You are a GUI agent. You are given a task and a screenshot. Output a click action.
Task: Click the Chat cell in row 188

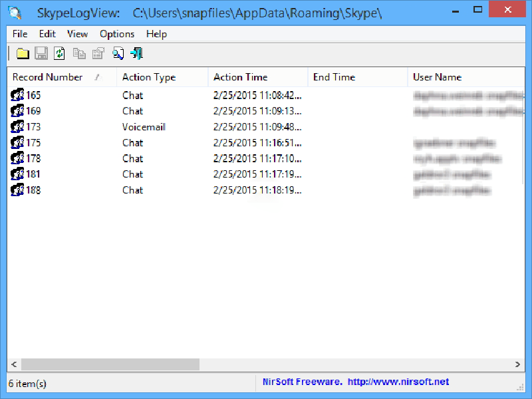click(x=132, y=190)
